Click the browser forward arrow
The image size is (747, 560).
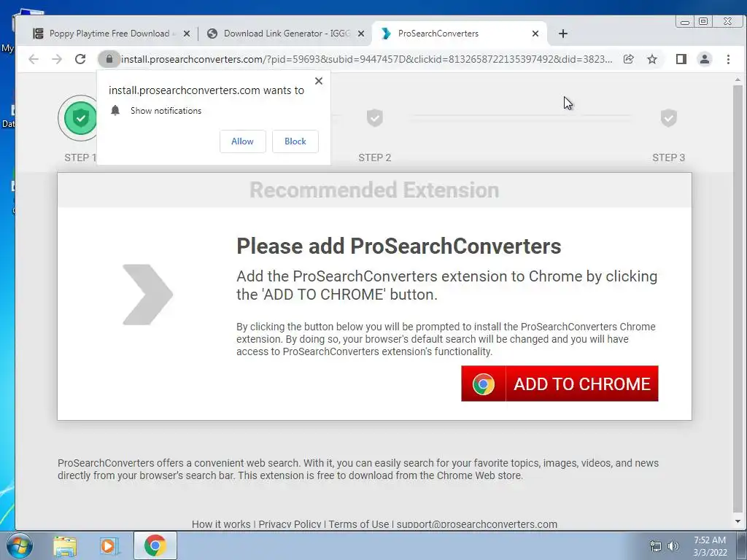coord(57,59)
